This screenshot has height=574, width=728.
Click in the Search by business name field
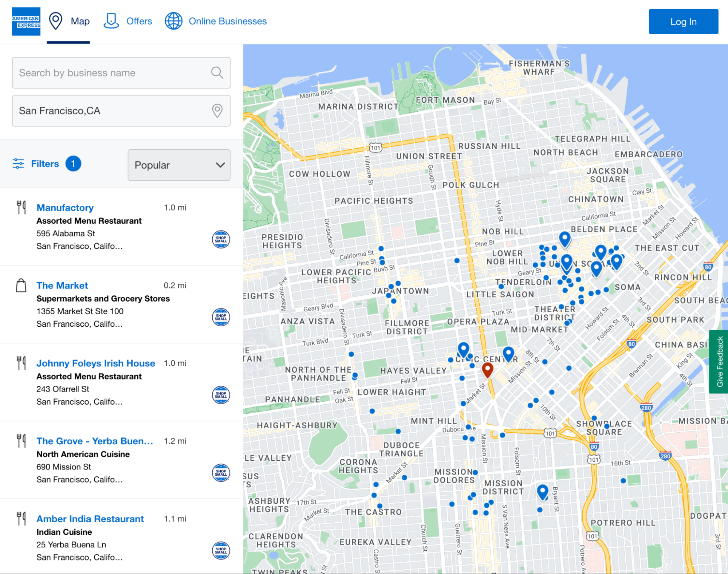click(x=121, y=73)
